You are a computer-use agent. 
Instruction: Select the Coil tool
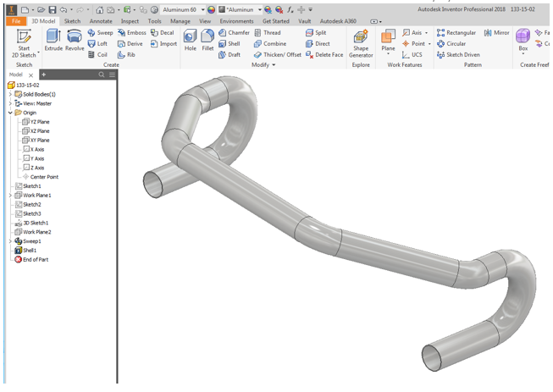click(x=97, y=55)
